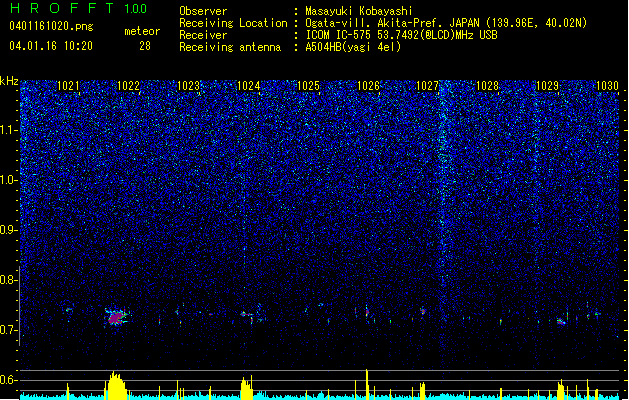
Task: Click the ICOM IC-575 receiver text
Action: (401, 35)
